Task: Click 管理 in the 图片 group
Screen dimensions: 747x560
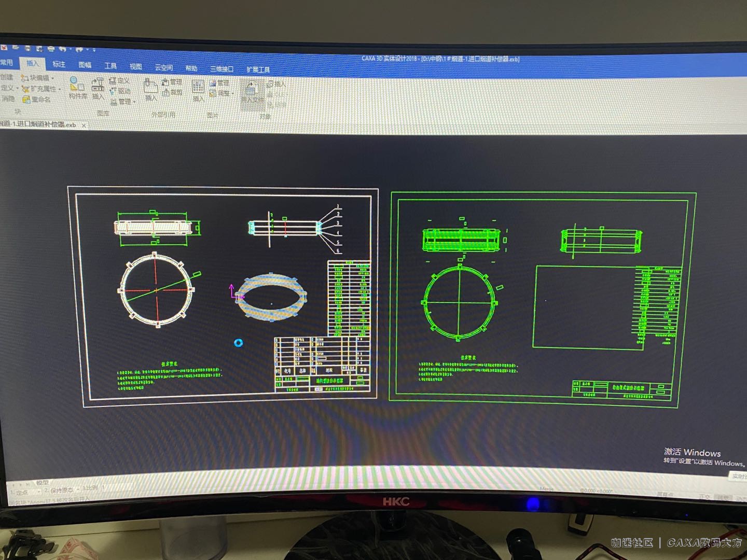Action: (x=219, y=83)
